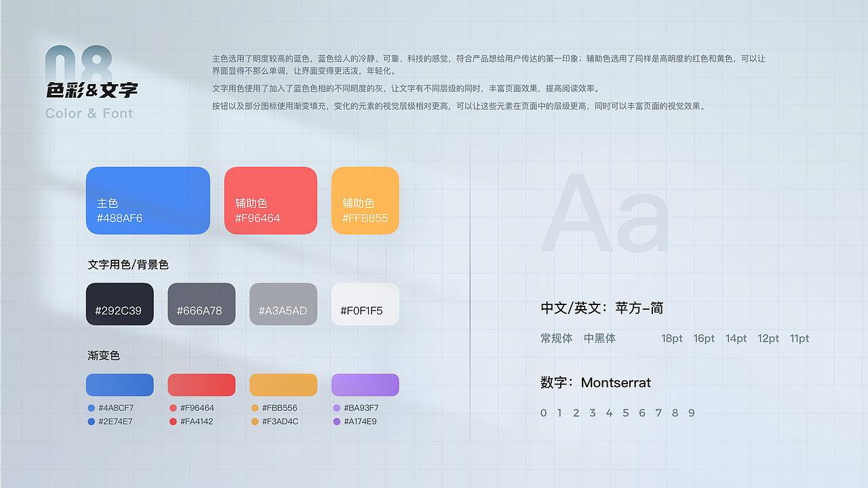Pick the light gray swatch #A3A5AD
This screenshot has width=868, height=488.
point(283,304)
